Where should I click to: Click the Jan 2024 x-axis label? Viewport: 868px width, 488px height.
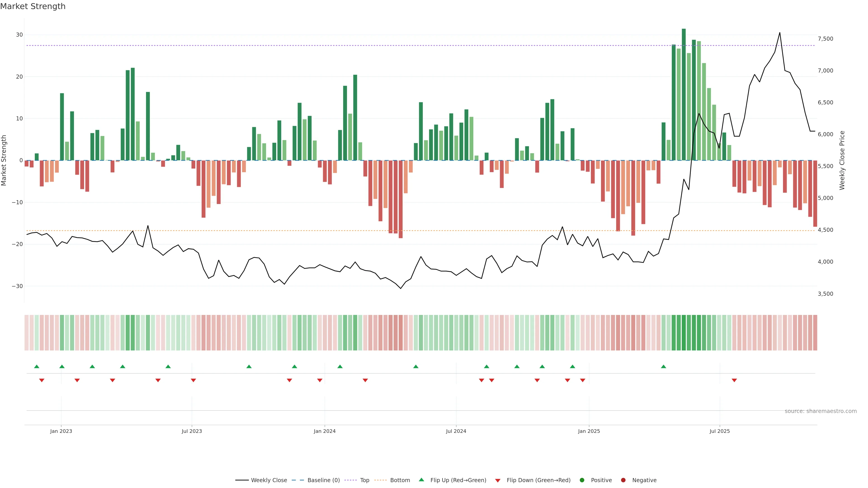pos(325,431)
